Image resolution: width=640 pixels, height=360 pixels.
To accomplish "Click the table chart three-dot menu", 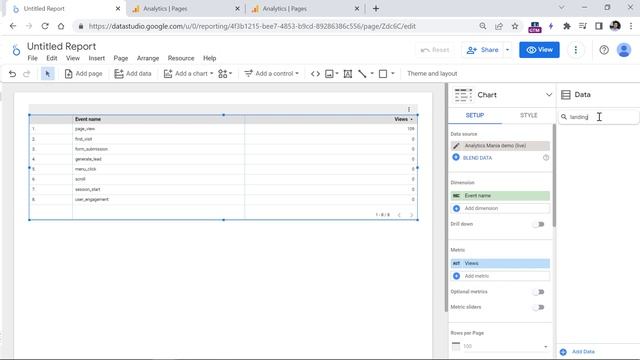I will (x=409, y=109).
